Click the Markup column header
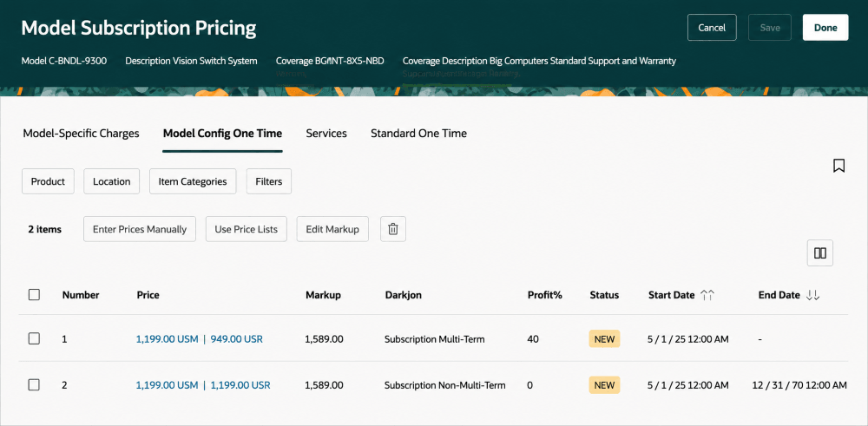Image resolution: width=868 pixels, height=426 pixels. click(x=323, y=295)
